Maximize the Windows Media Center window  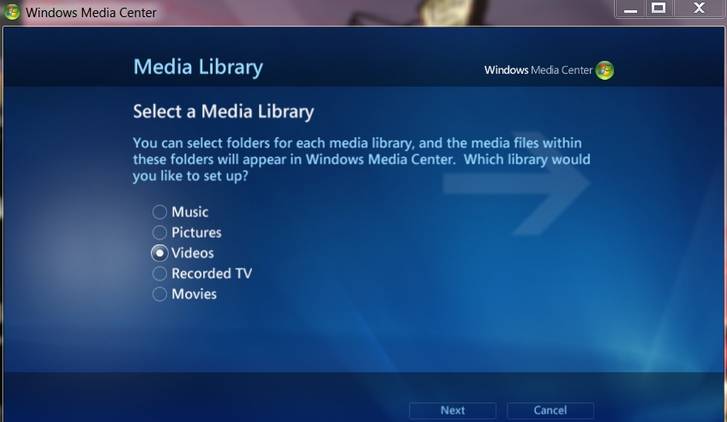pyautogui.click(x=659, y=9)
